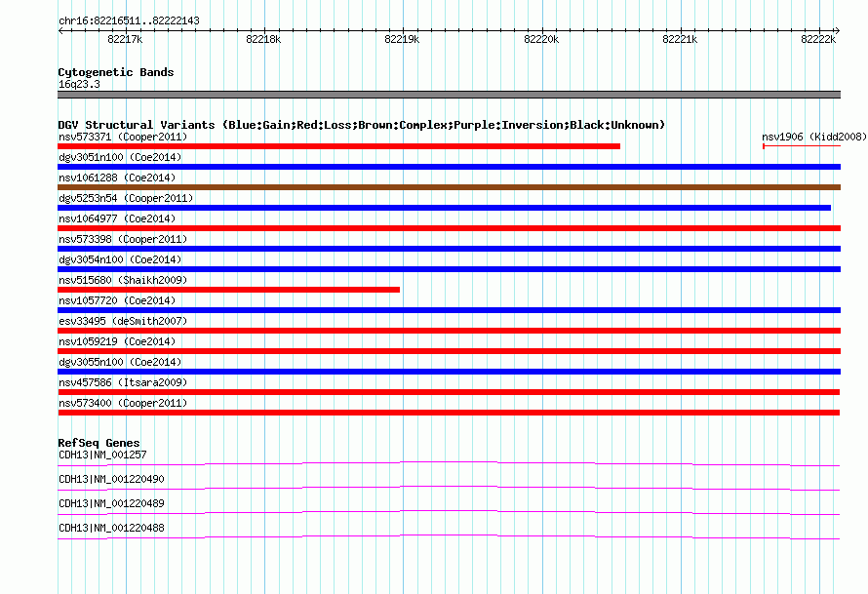Image resolution: width=868 pixels, height=594 pixels.
Task: Click the nsv1906 (Kidd2008) label
Action: (813, 137)
